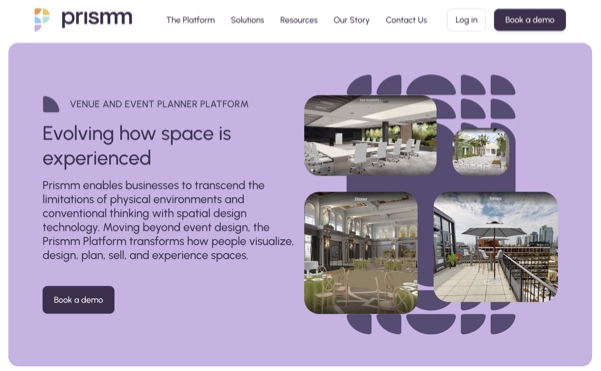Open the Contact Us page
601x371 pixels.
406,20
